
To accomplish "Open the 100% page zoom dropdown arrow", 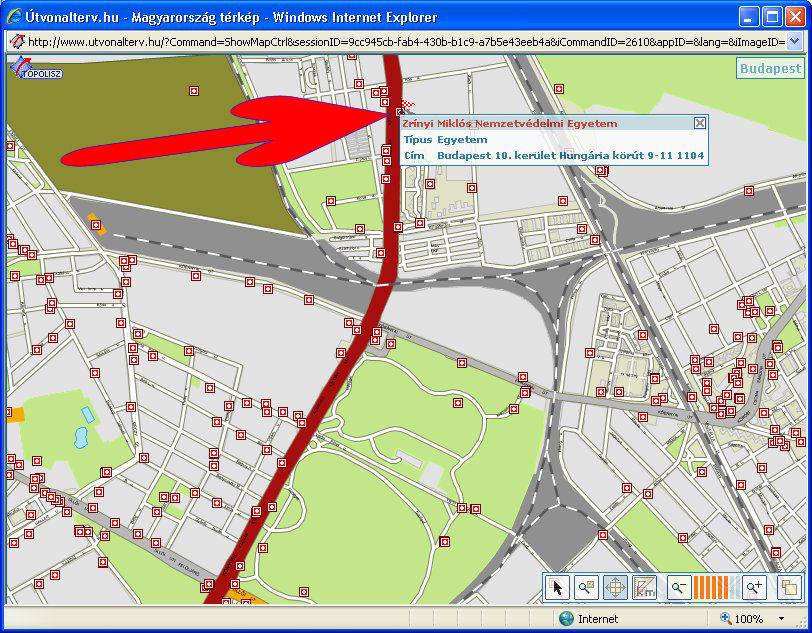I will click(x=783, y=619).
